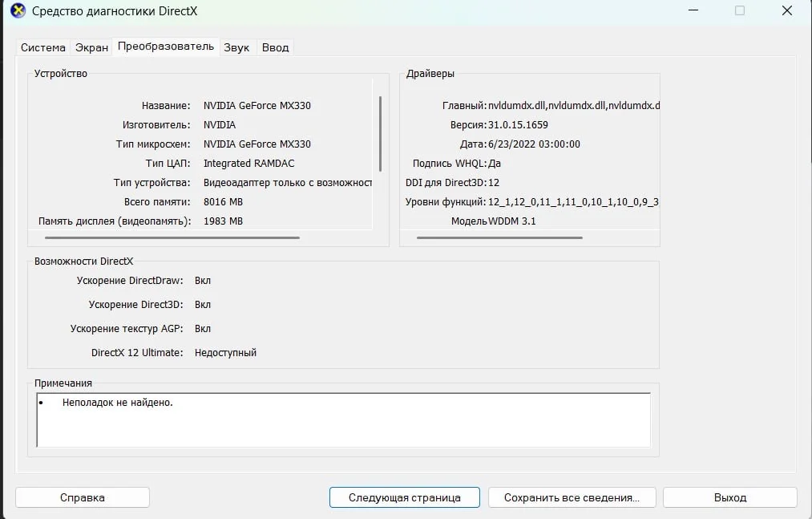Click DDI для Direct3D value 12

click(x=494, y=183)
